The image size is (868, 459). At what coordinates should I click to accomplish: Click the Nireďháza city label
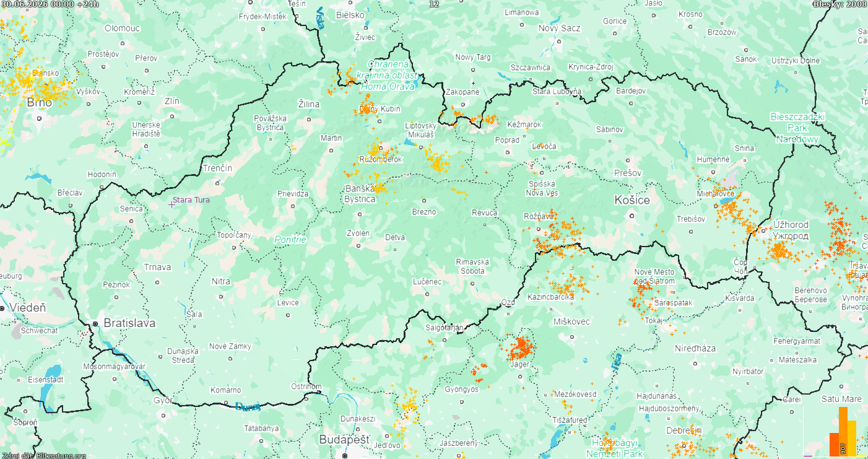[695, 348]
